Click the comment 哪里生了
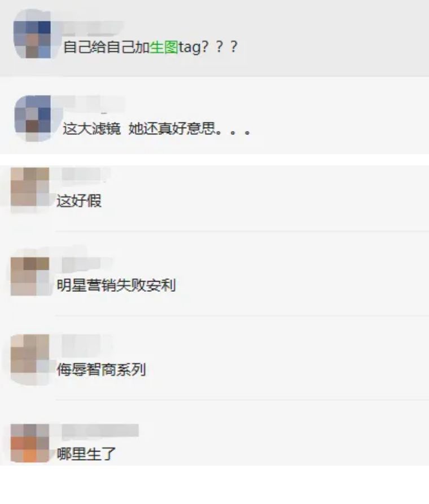The image size is (429, 504). (x=86, y=454)
